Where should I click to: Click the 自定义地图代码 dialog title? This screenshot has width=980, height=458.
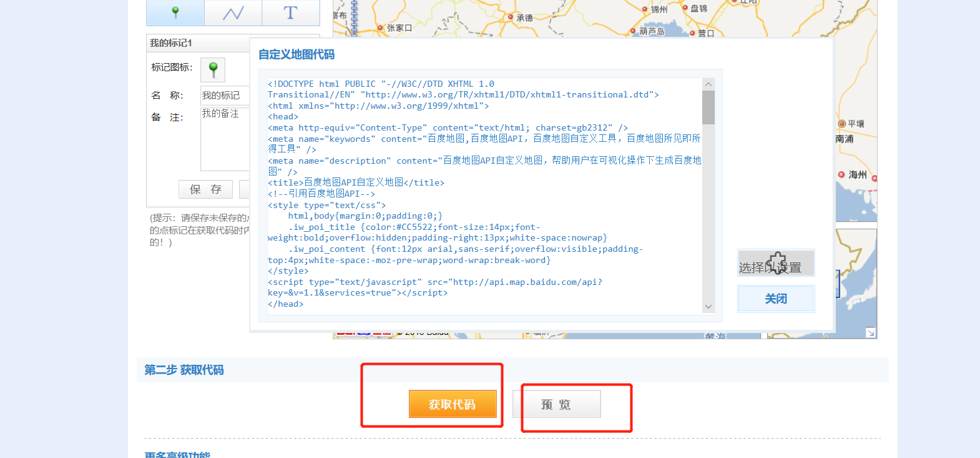[296, 54]
